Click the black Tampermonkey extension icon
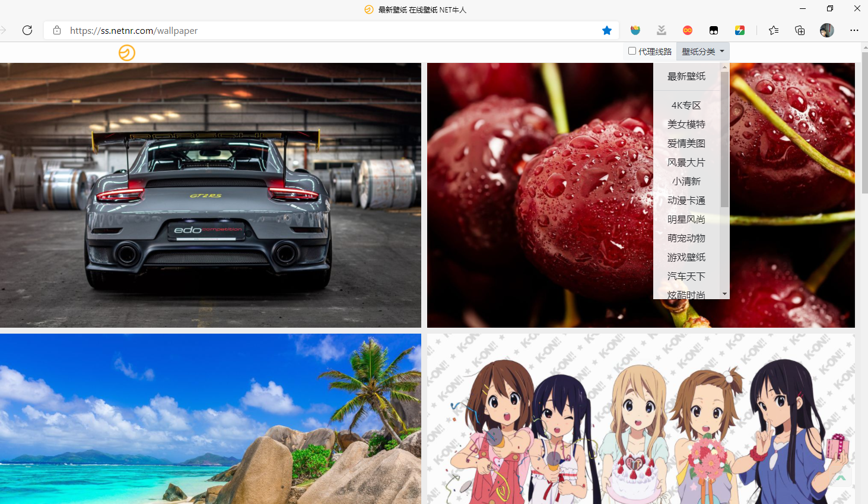 coord(714,30)
